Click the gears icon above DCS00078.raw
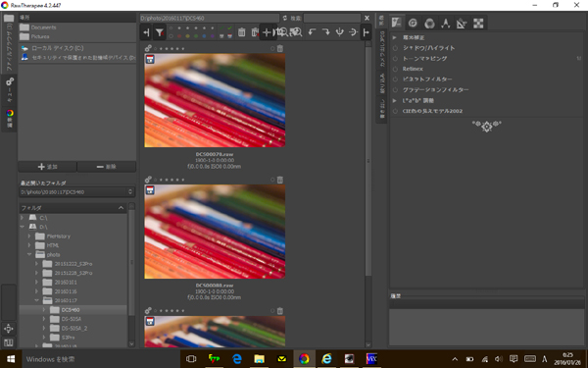The image size is (588, 368). 148,48
